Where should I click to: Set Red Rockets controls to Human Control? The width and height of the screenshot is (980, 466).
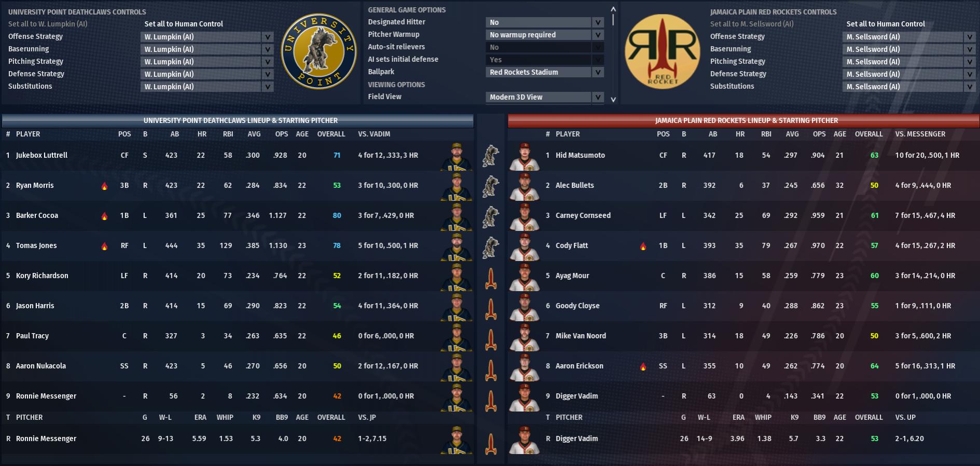(886, 24)
